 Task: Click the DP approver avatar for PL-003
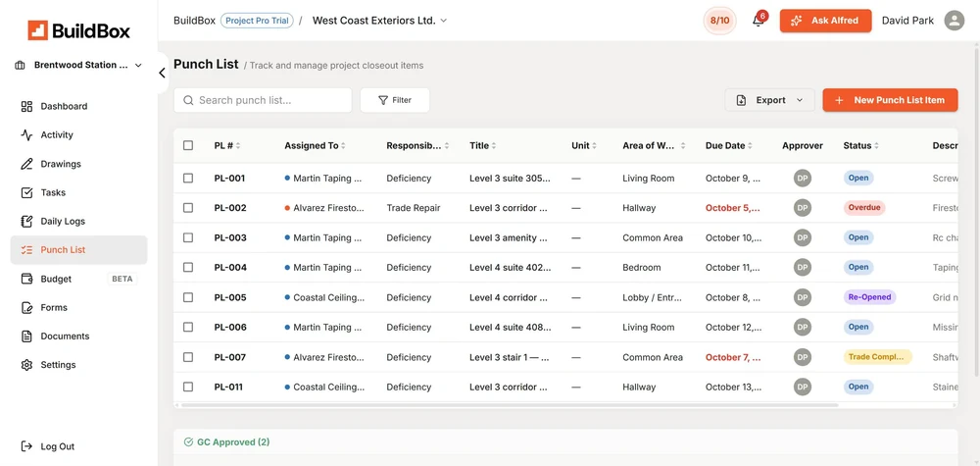pyautogui.click(x=803, y=237)
